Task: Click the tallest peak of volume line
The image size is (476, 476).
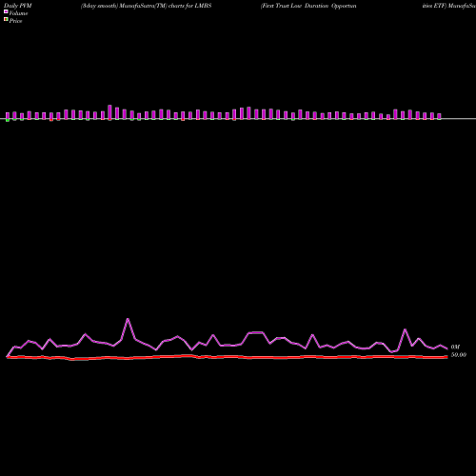Action: 128,319
